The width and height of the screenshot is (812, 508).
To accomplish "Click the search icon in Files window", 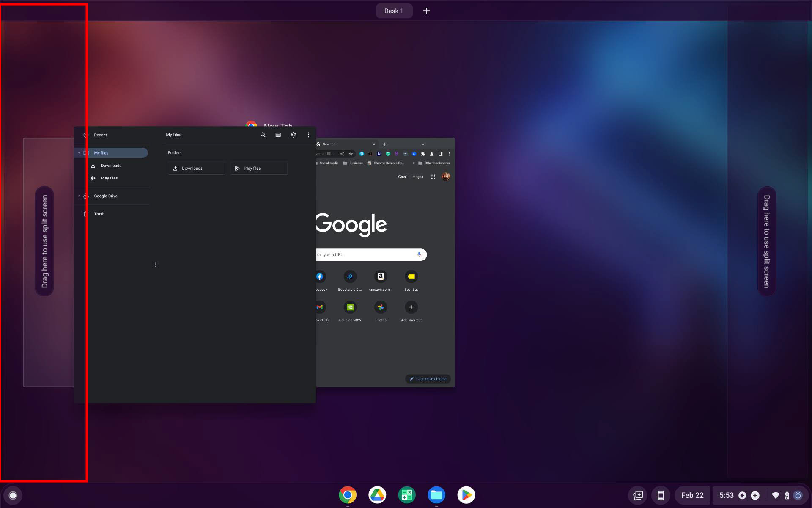I will point(263,135).
